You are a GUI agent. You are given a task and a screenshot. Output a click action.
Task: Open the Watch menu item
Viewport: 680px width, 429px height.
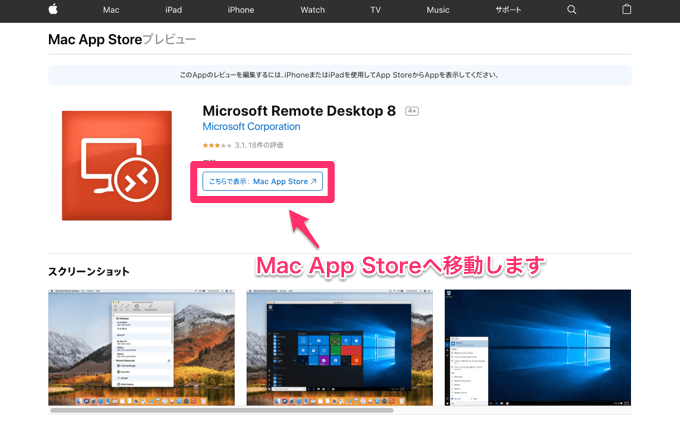313,10
